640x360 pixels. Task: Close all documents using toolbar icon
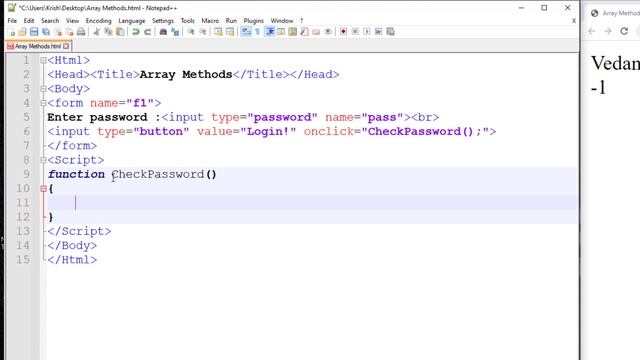69,32
